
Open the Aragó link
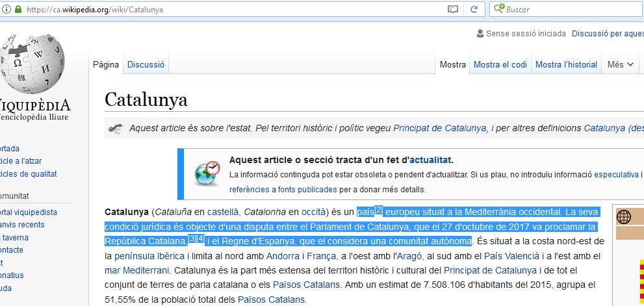(408, 257)
